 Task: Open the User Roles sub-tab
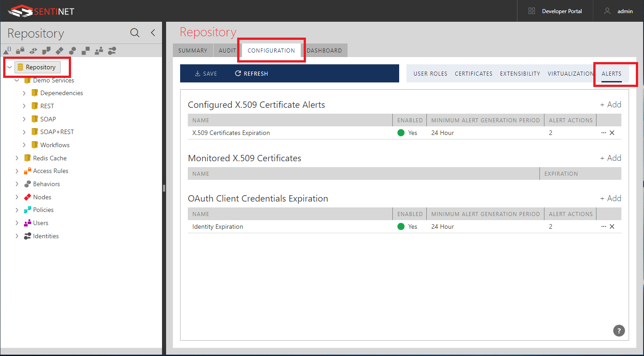point(430,73)
